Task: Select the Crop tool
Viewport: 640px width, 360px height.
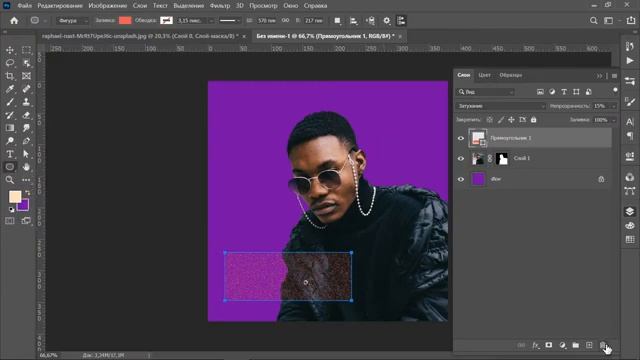Action: pos(10,76)
